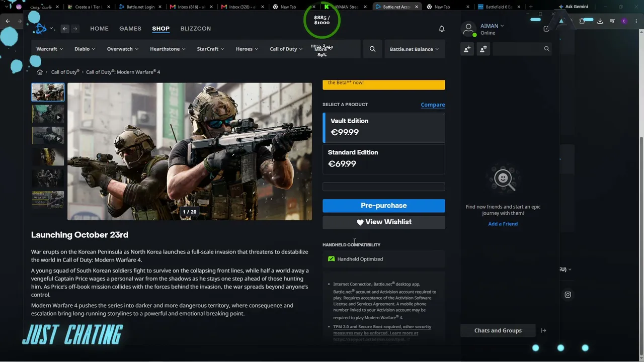644x362 pixels.
Task: Expand the StarCraft dropdown
Action: click(210, 49)
